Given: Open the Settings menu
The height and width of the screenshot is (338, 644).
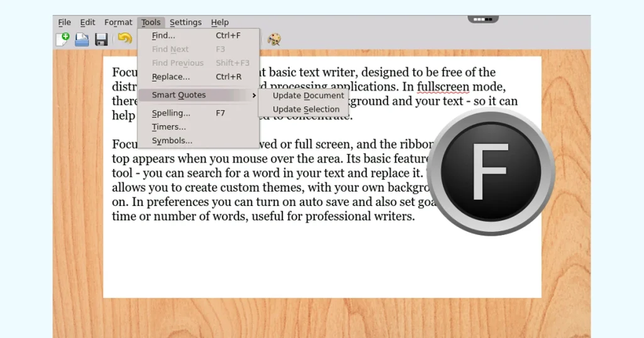Looking at the screenshot, I should coord(186,22).
